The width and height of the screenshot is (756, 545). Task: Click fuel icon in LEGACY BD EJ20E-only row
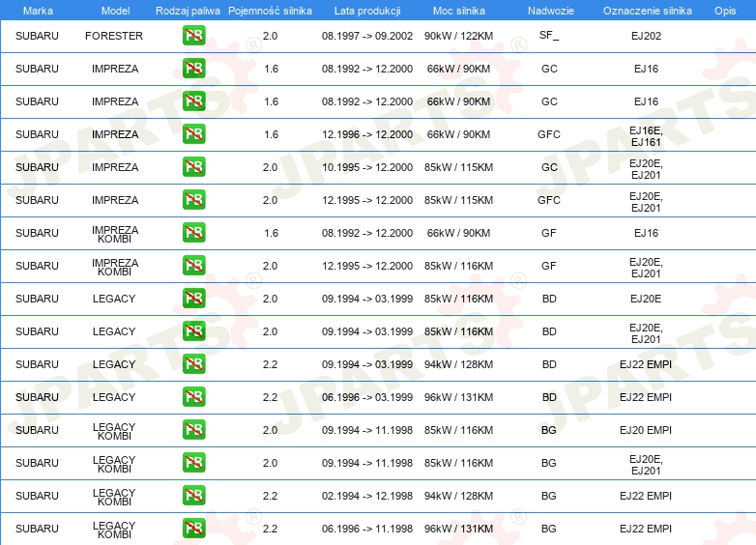(x=193, y=299)
